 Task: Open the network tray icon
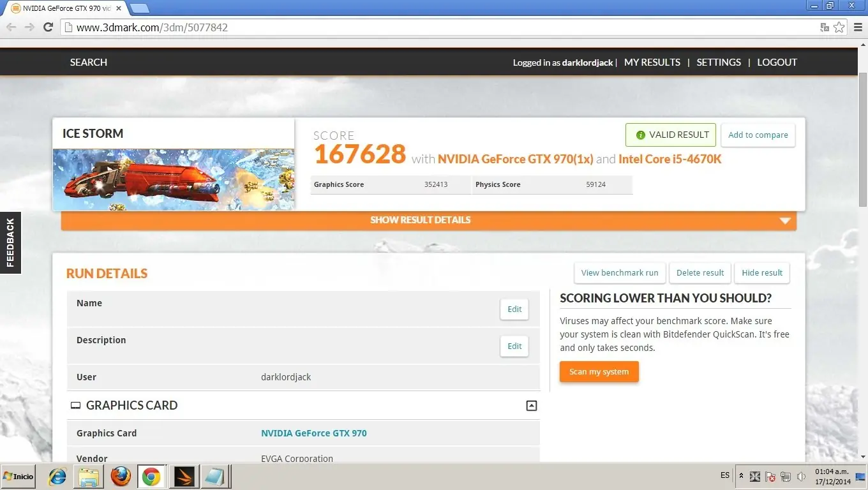[x=786, y=477]
